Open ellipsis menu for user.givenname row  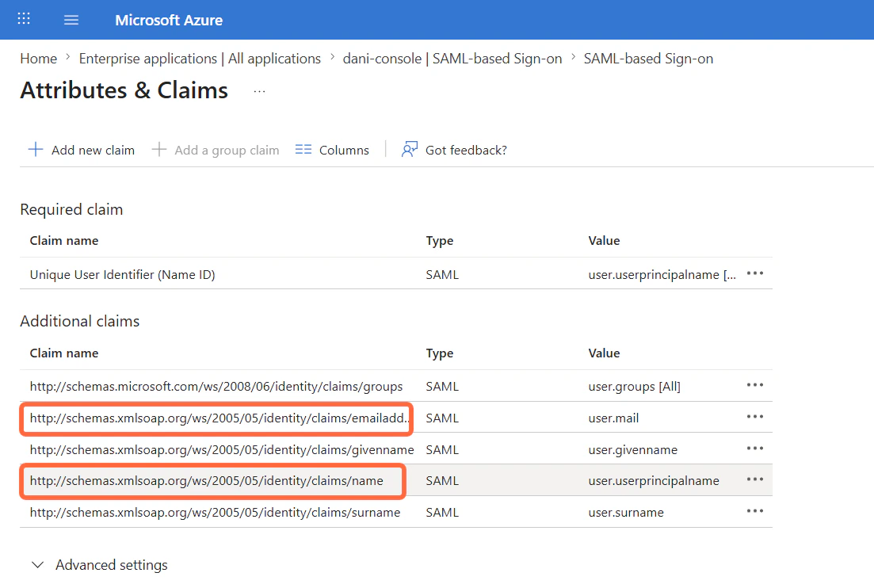754,448
